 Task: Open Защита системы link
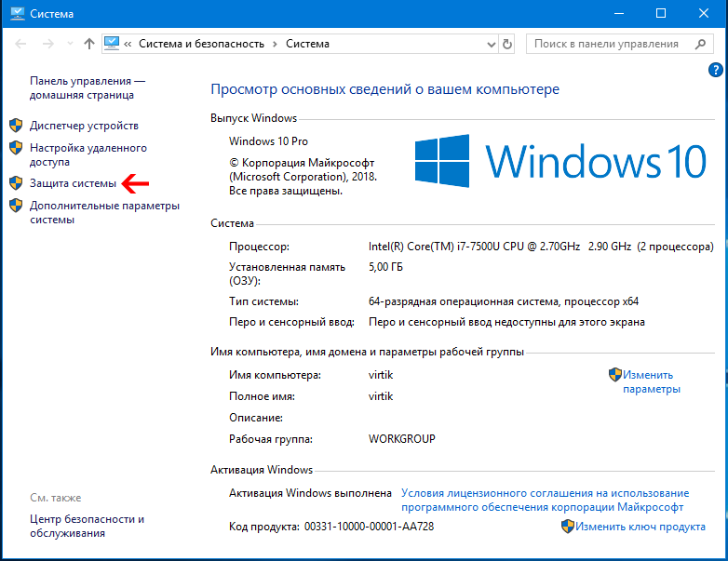click(x=73, y=183)
